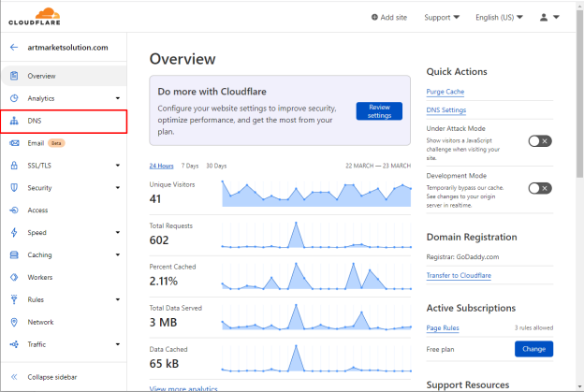Click the DNS Settings quick action link
Viewport: 584px width, 392px height.
(446, 110)
